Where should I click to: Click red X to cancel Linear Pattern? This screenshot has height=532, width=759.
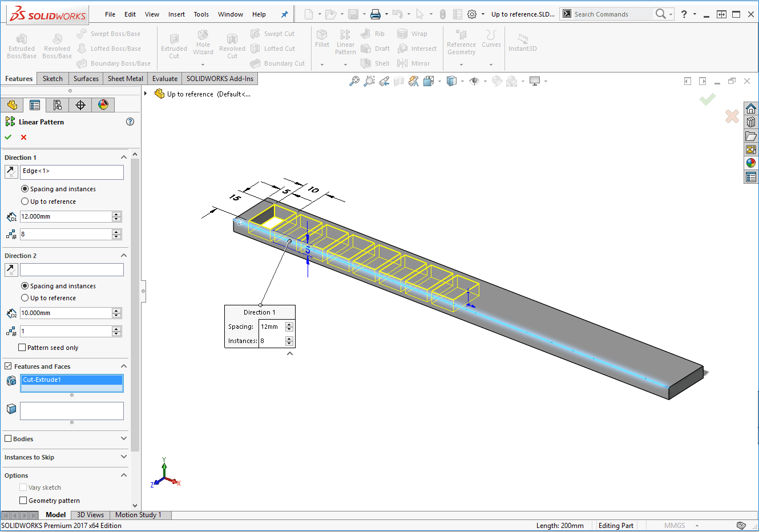[23, 137]
